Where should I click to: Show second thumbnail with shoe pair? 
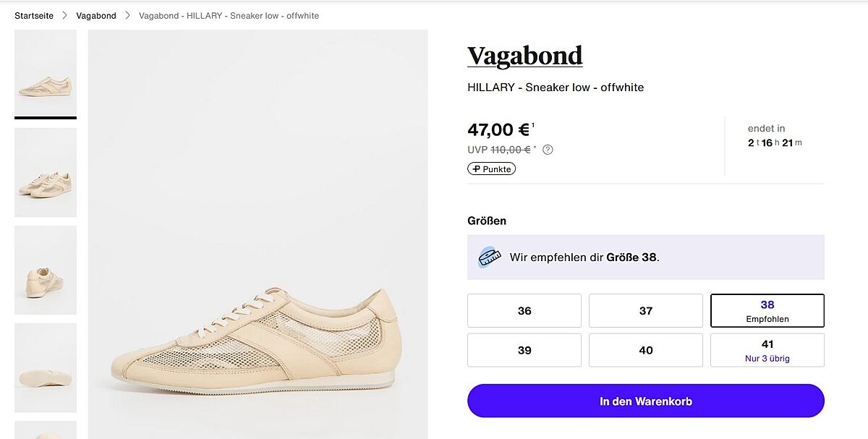coord(46,172)
